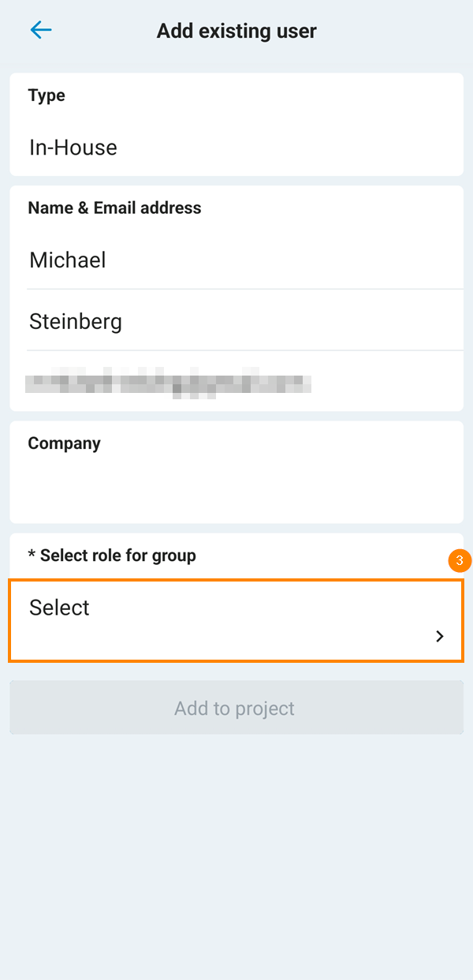Image resolution: width=473 pixels, height=980 pixels.
Task: Click the 'Type' section label
Action: (47, 95)
